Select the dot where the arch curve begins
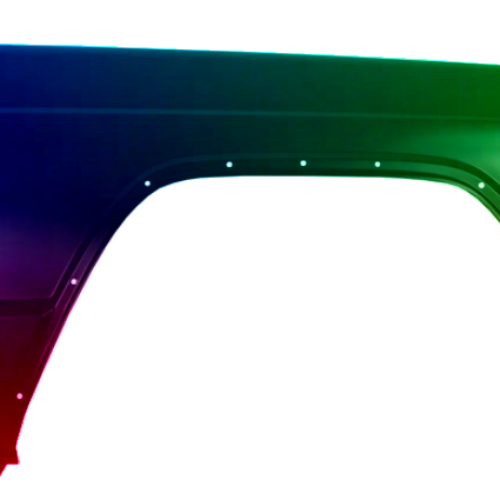Screen dimensions: 500x500 [147, 183]
